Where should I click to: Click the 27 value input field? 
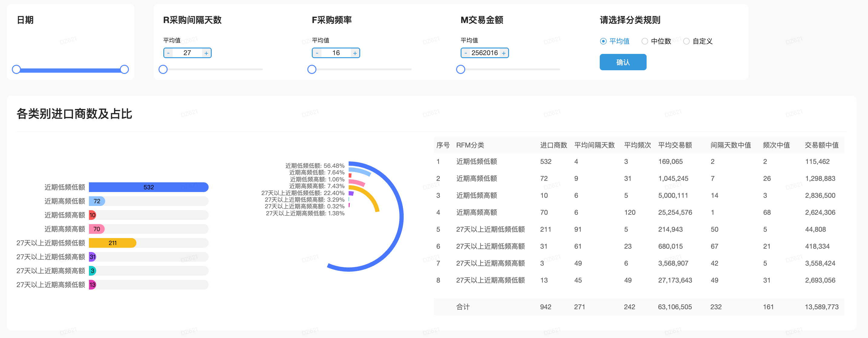(x=187, y=53)
